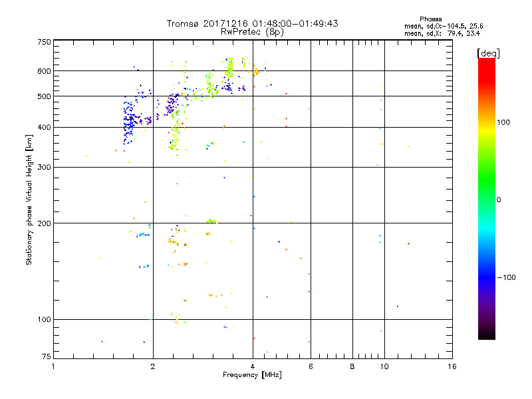
Task: Click the y-axis tick label '200'
Action: 45,223
